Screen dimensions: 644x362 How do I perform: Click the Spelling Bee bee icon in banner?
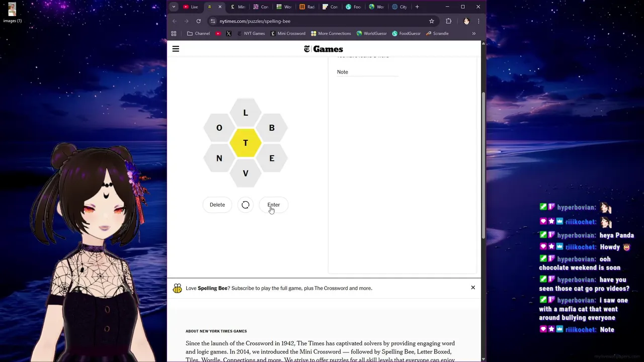(x=177, y=288)
